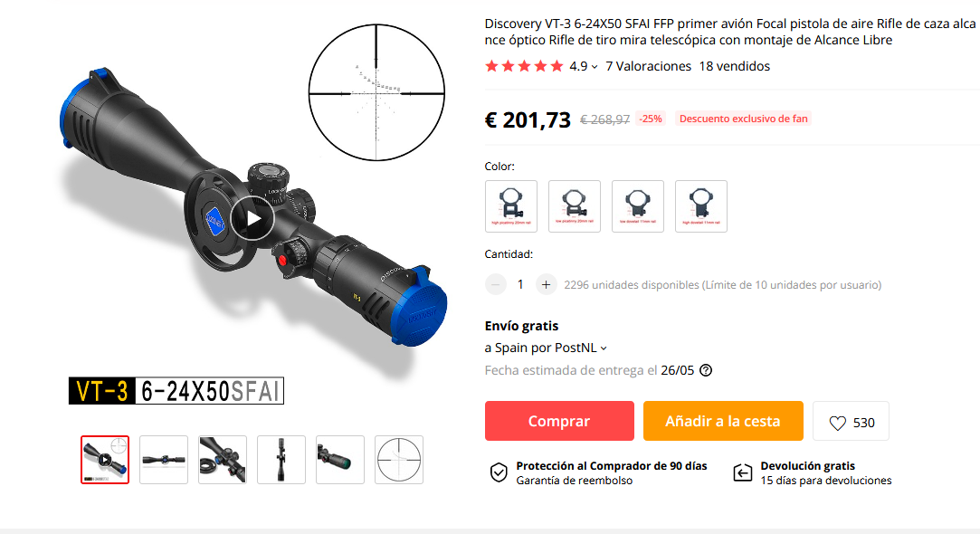
Task: Increase quantity with the plus button
Action: [x=546, y=285]
